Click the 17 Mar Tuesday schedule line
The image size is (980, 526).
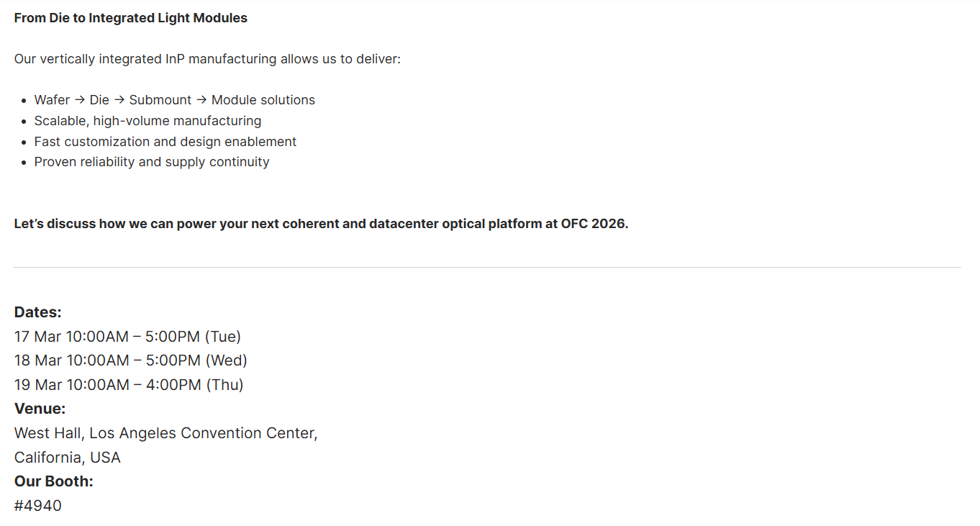click(127, 336)
